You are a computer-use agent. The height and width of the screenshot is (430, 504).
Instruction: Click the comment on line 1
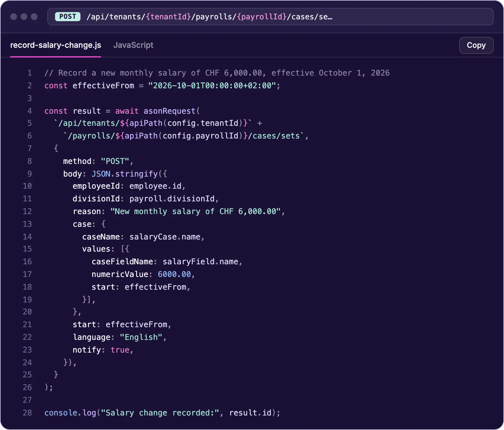point(217,73)
